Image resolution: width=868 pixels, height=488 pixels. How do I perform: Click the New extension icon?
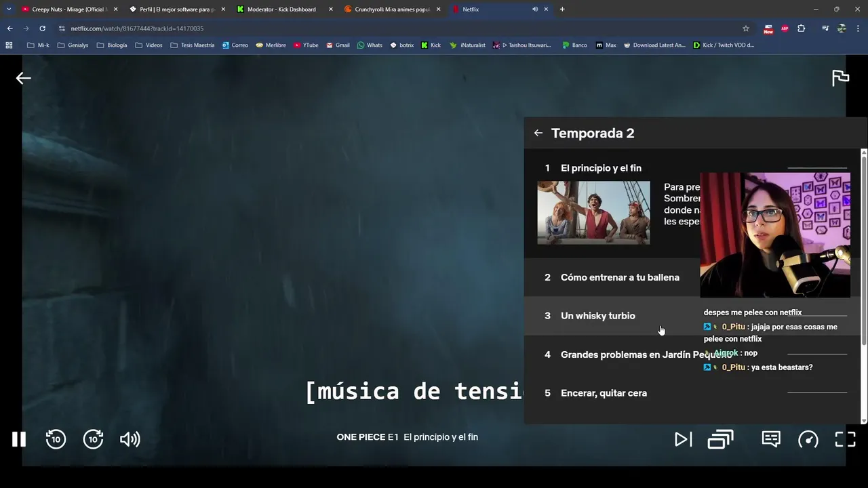[768, 28]
